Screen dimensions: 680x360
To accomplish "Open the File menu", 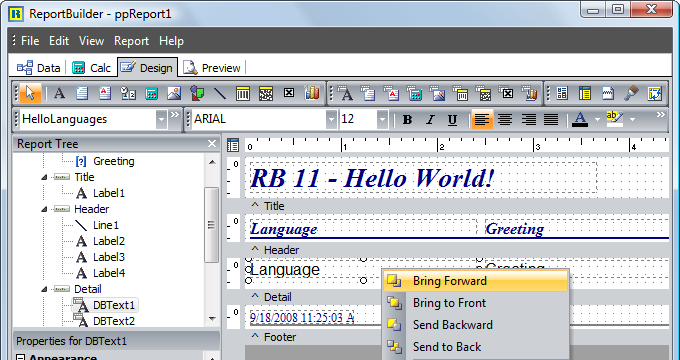I will [30, 41].
